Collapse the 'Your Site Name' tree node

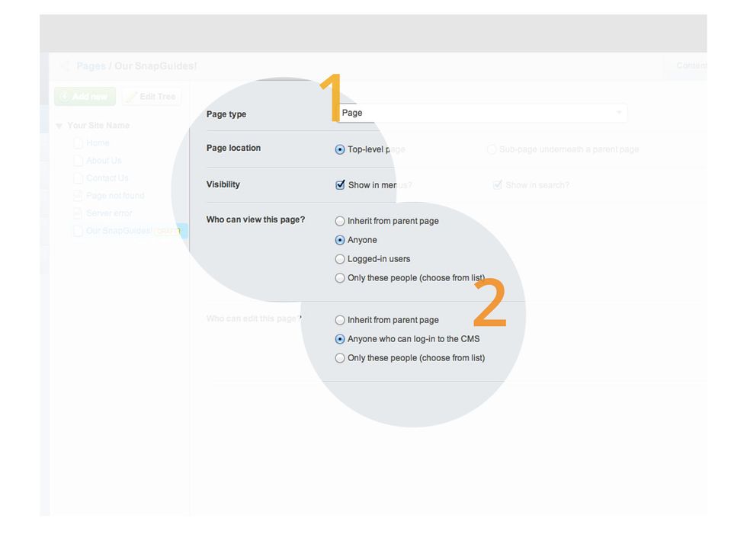click(x=59, y=125)
